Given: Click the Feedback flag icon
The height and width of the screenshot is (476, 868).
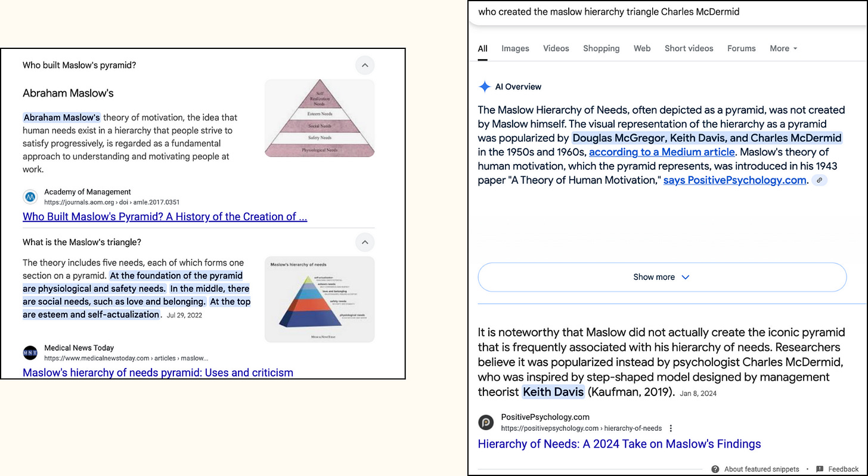Looking at the screenshot, I should point(820,469).
